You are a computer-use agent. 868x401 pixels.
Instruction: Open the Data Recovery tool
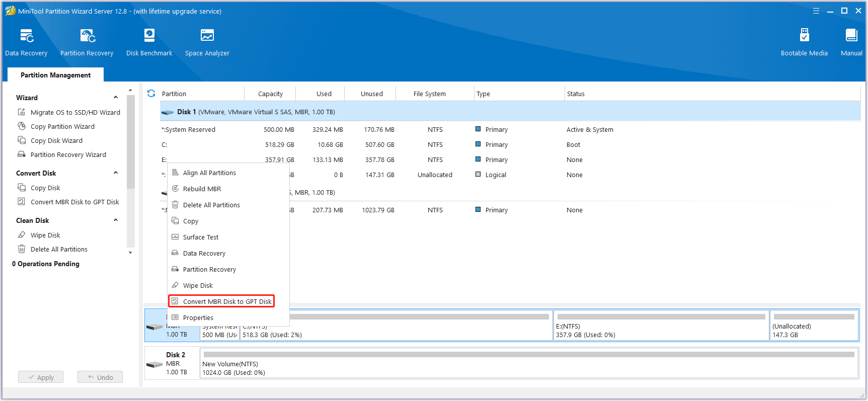tap(26, 42)
